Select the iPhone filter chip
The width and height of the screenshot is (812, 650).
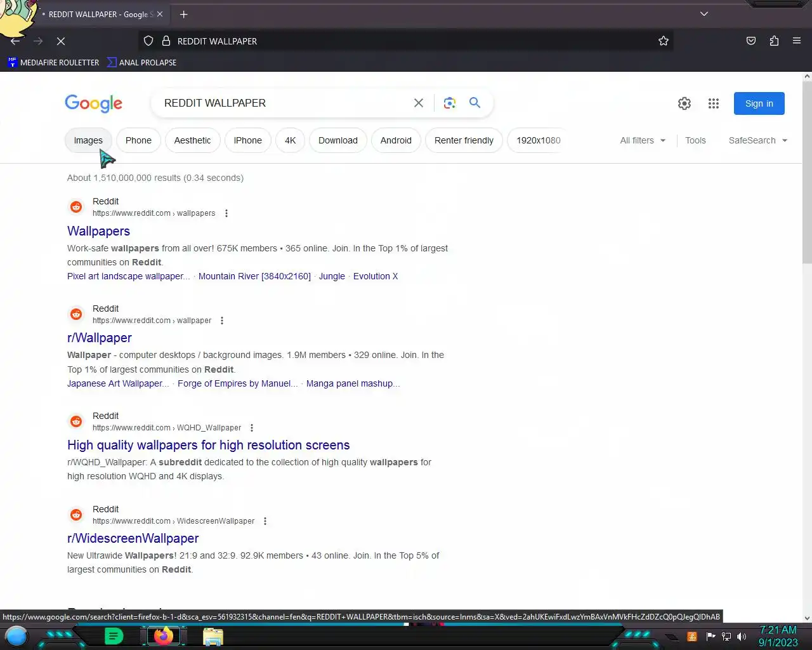(247, 140)
